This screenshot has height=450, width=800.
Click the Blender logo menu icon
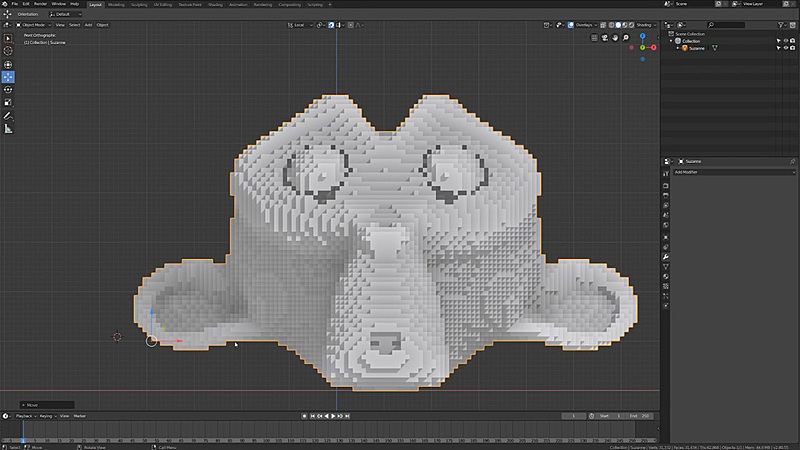(x=5, y=4)
